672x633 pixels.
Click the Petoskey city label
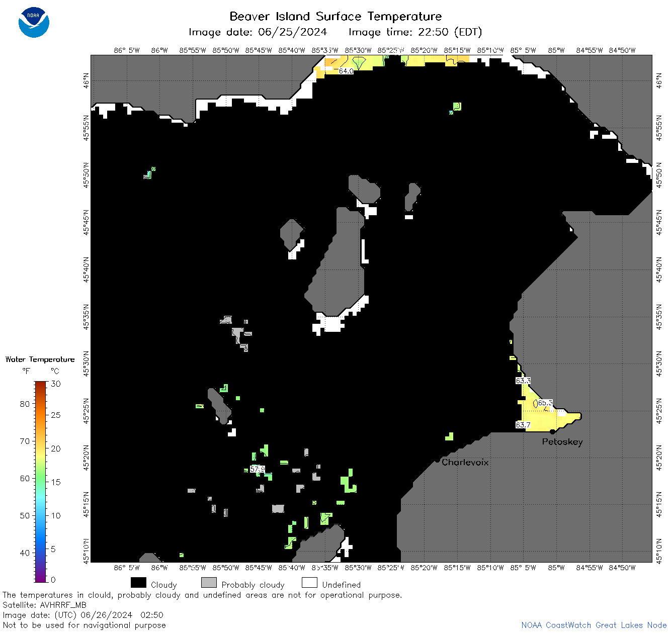[562, 442]
